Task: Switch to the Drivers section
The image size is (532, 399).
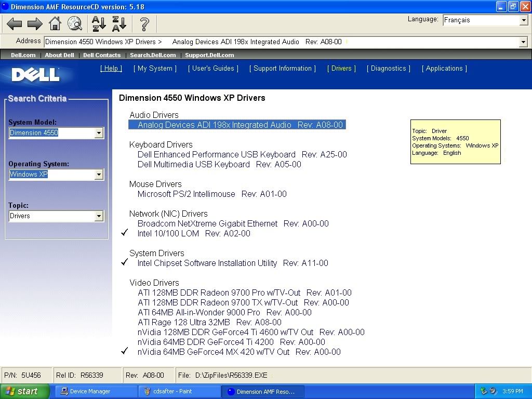Action: [341, 69]
